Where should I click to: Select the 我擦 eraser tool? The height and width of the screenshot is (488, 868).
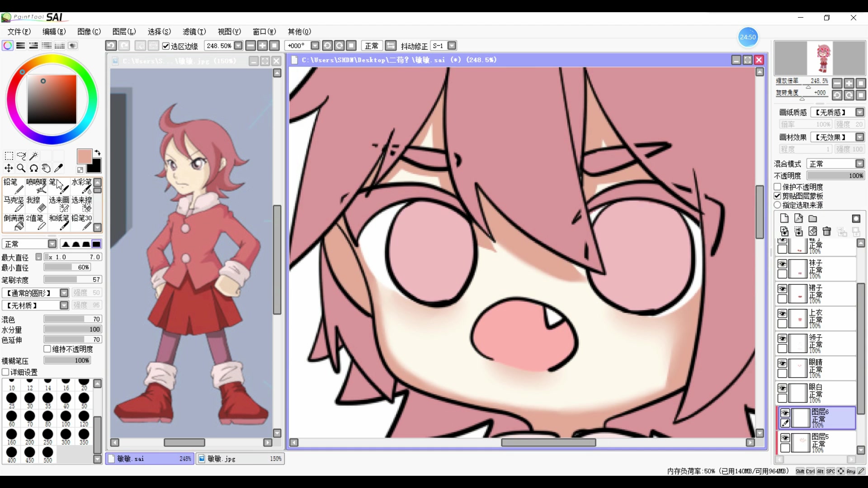(36, 204)
